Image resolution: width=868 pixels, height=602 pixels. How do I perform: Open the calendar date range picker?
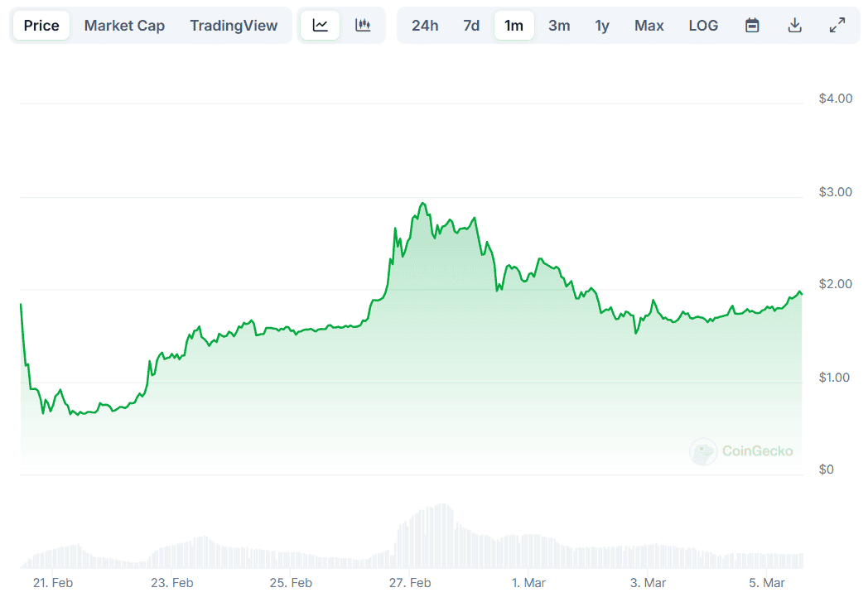tap(752, 26)
